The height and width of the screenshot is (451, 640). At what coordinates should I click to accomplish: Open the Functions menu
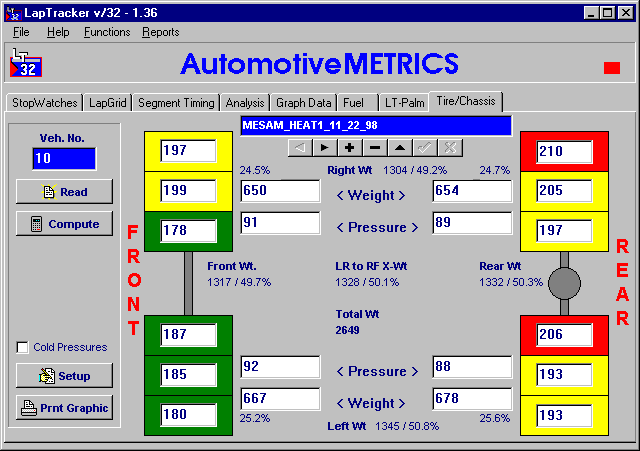pos(107,32)
